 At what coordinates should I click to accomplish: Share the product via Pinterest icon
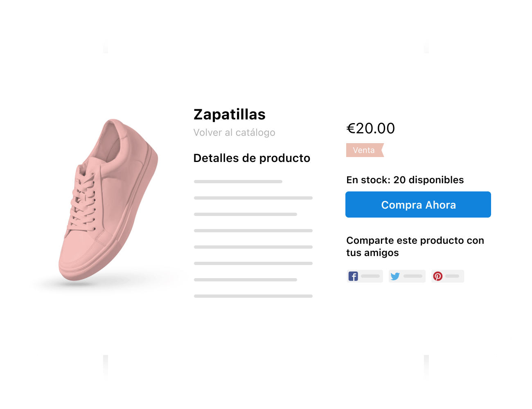pyautogui.click(x=438, y=276)
